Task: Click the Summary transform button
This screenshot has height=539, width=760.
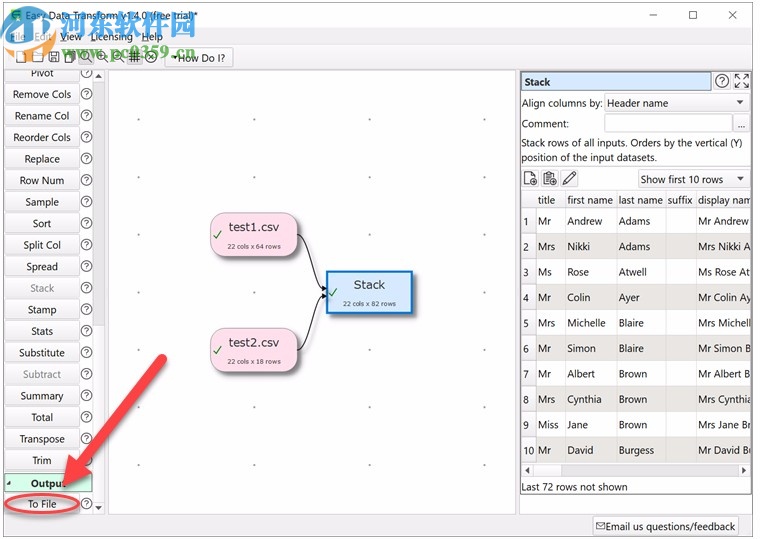Action: pyautogui.click(x=42, y=396)
